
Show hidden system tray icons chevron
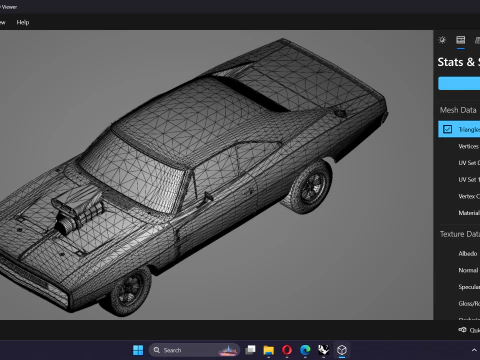[x=474, y=350]
